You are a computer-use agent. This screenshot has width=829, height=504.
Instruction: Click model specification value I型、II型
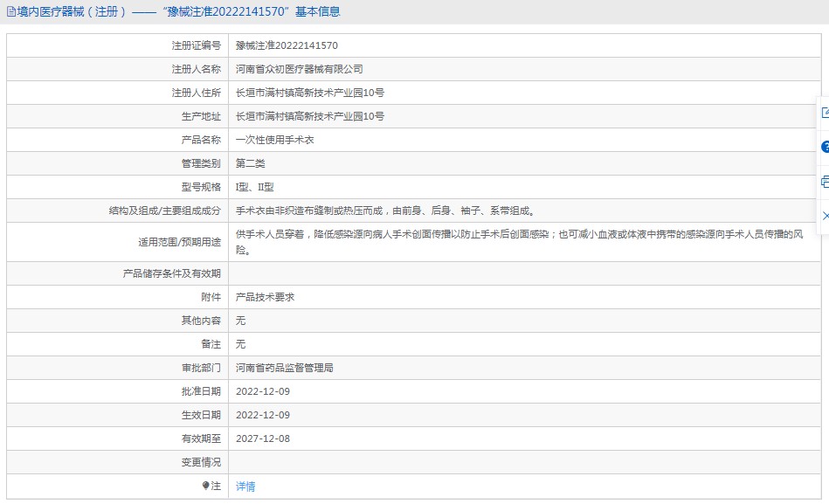coord(255,187)
